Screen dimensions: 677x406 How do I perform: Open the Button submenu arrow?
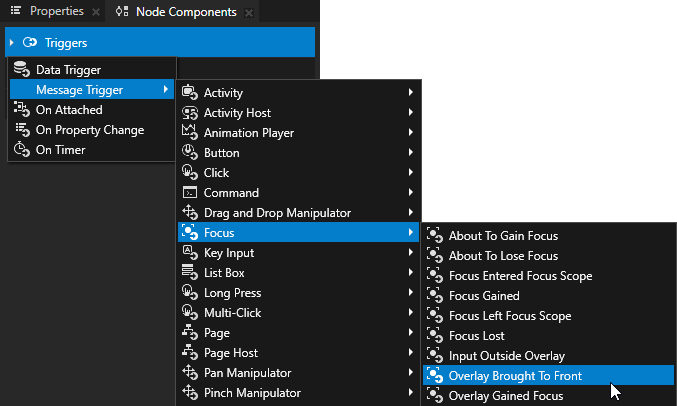click(x=411, y=153)
